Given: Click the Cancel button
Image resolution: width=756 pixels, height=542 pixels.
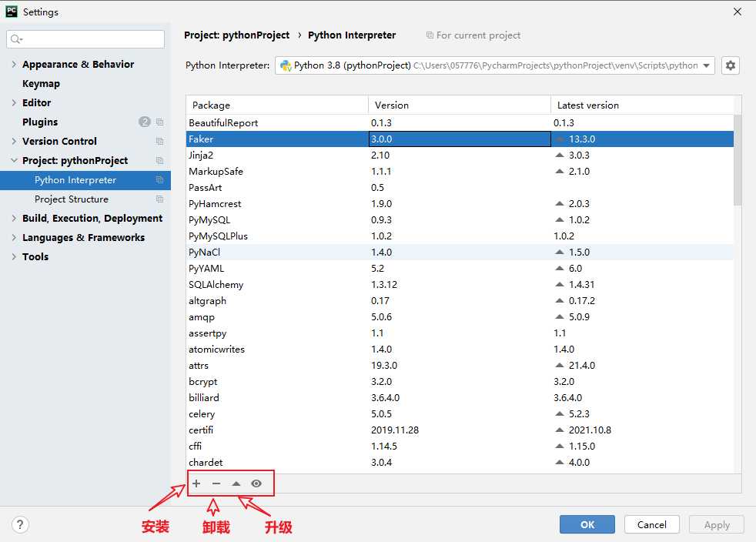Looking at the screenshot, I should coord(652,524).
